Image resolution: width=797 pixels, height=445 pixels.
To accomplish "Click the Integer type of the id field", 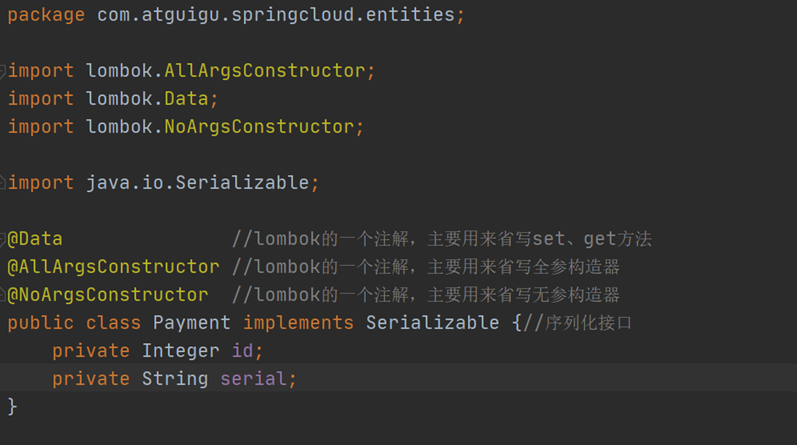I will [180, 351].
